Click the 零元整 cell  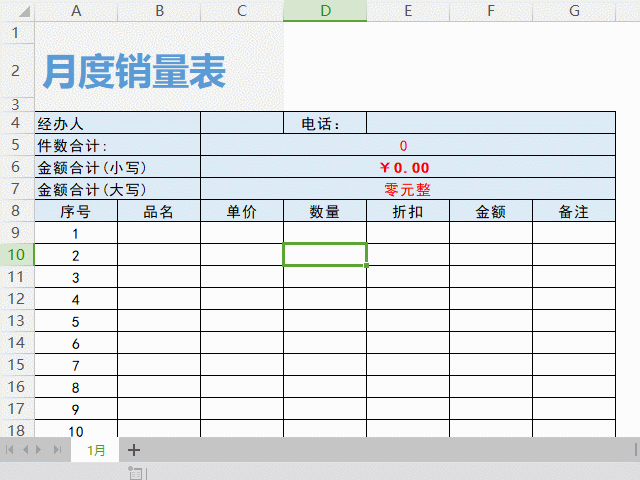[x=408, y=189]
